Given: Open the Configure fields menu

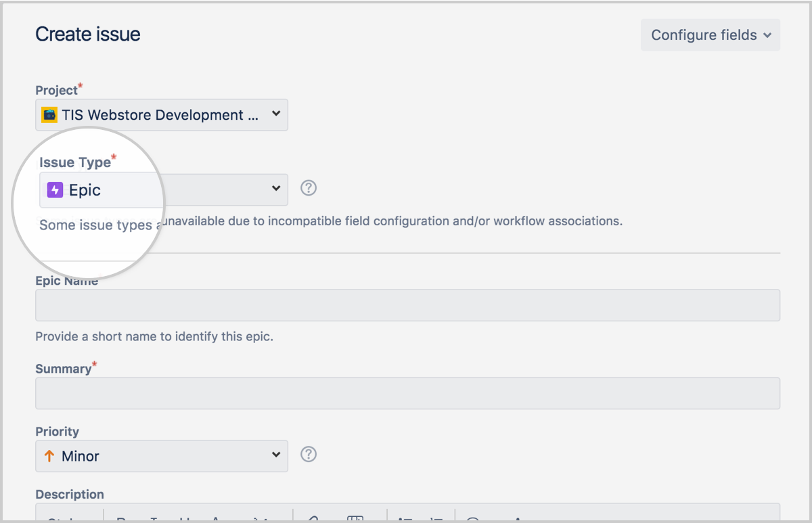Looking at the screenshot, I should pyautogui.click(x=710, y=35).
